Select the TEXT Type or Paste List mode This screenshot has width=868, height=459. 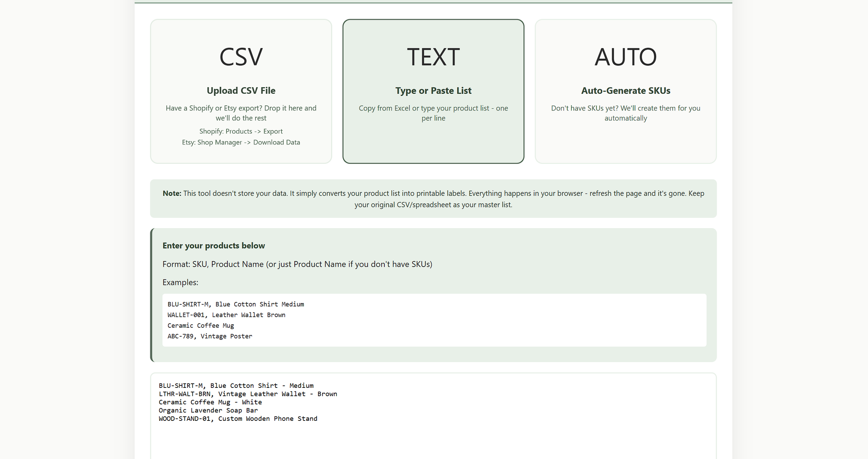pyautogui.click(x=433, y=91)
